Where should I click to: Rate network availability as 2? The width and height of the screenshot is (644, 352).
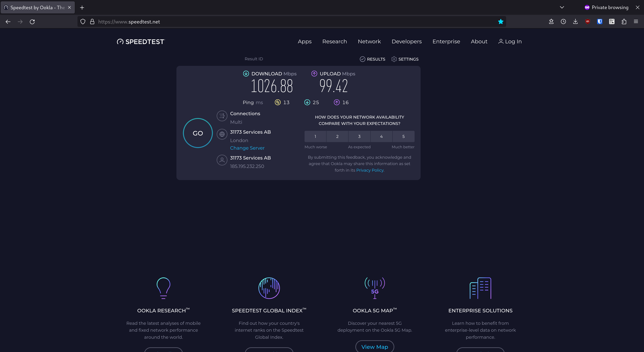(x=337, y=136)
